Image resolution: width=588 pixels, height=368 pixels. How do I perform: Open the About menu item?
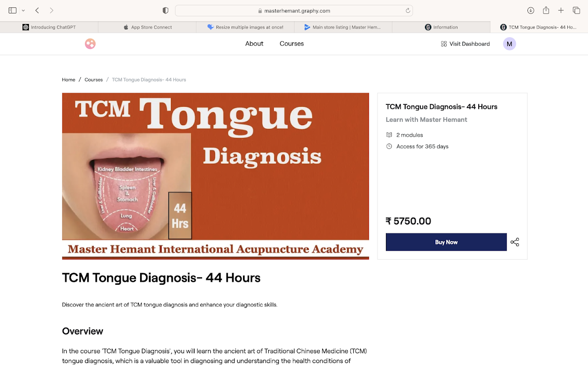pyautogui.click(x=254, y=44)
